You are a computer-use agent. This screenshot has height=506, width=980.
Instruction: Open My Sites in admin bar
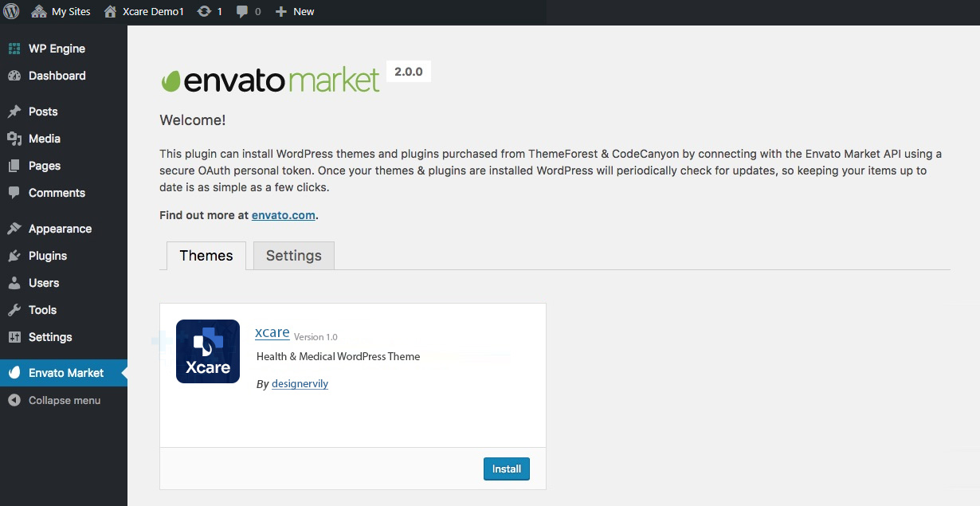(x=61, y=11)
